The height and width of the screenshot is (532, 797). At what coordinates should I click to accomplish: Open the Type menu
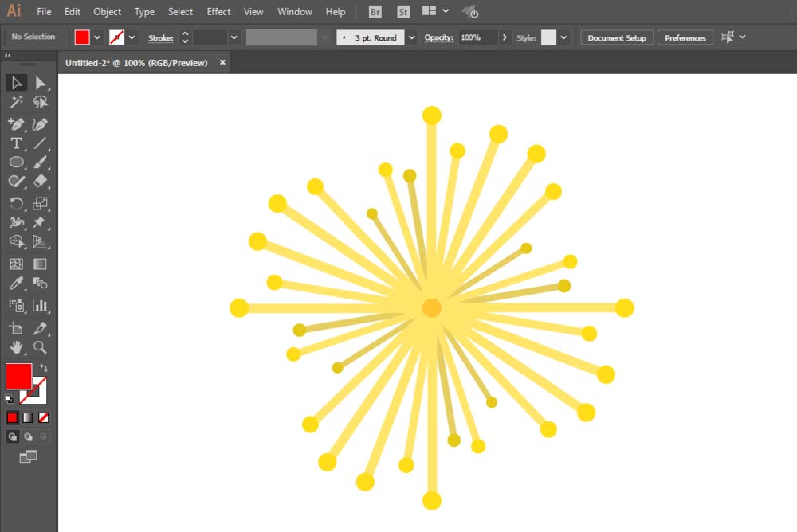[x=144, y=12]
